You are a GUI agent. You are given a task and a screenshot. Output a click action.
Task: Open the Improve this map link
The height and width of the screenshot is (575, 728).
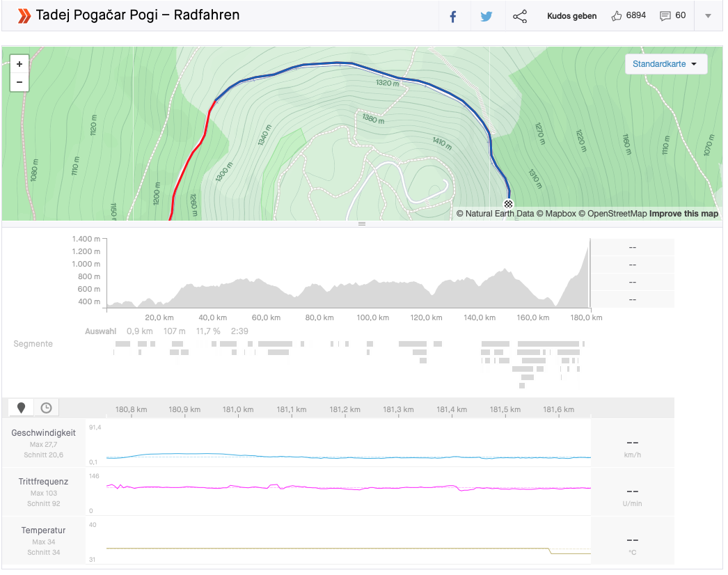pos(683,214)
